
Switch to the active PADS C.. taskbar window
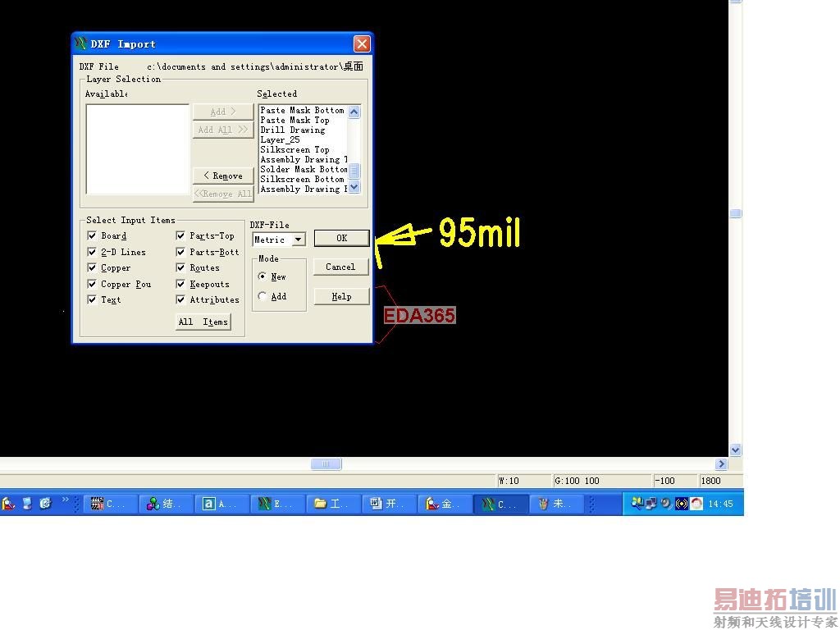pos(501,504)
